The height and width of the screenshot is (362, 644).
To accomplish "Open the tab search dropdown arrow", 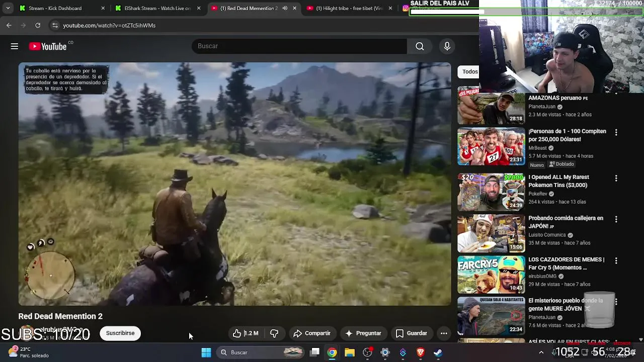I will coord(8,8).
